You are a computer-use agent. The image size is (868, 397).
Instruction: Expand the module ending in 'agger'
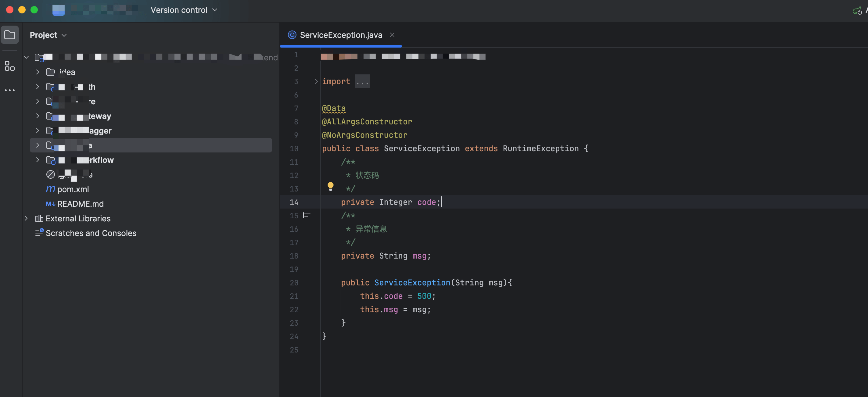[38, 131]
